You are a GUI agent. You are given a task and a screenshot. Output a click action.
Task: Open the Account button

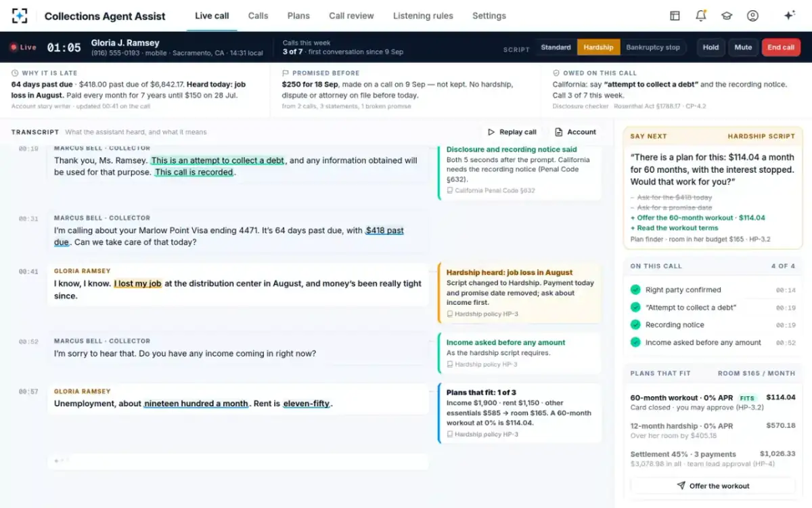[x=575, y=132]
